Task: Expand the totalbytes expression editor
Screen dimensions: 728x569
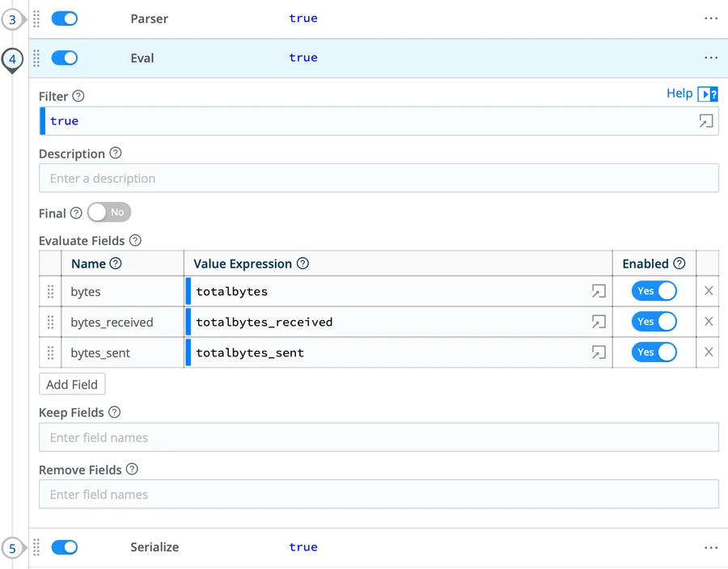Action: click(599, 291)
